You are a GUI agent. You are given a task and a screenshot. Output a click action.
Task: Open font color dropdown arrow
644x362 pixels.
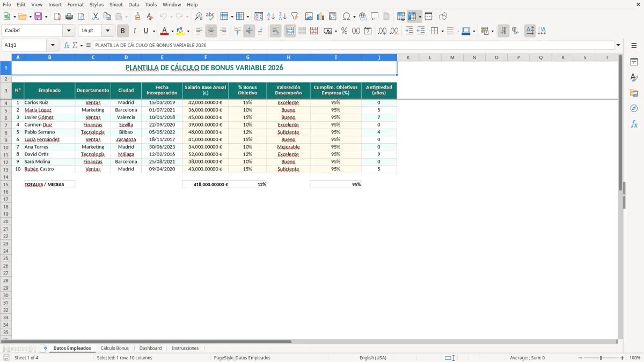tap(172, 31)
